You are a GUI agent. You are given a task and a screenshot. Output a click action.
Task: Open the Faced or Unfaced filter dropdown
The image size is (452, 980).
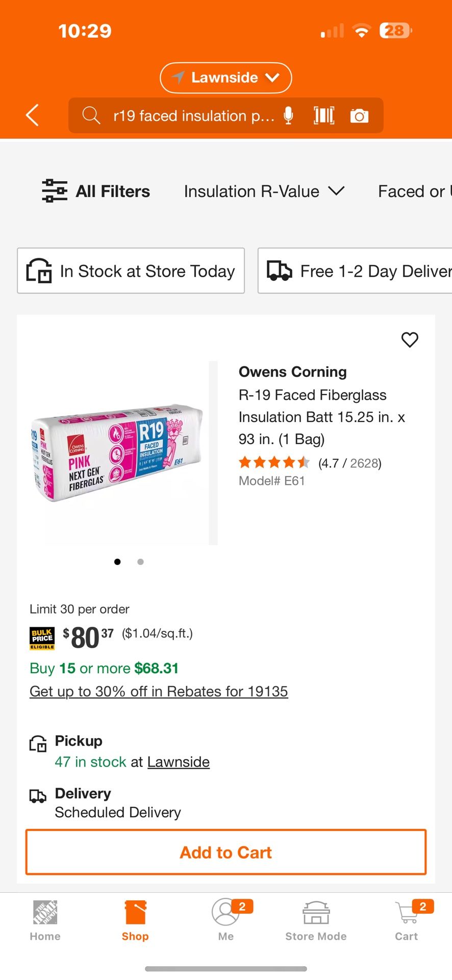click(x=413, y=191)
